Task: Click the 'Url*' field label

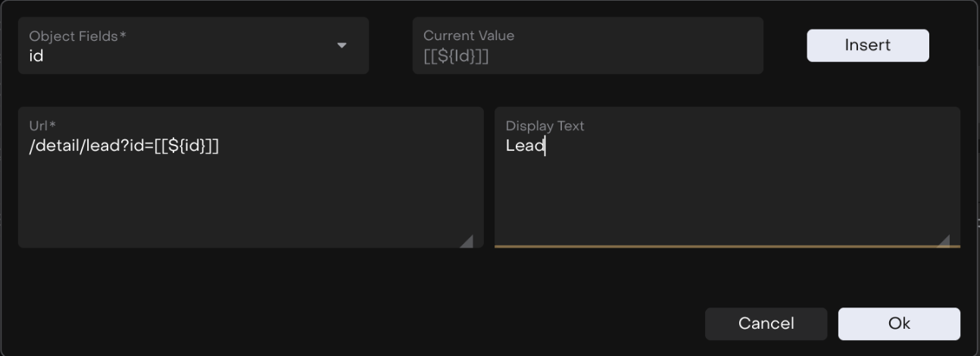Action: [x=42, y=126]
